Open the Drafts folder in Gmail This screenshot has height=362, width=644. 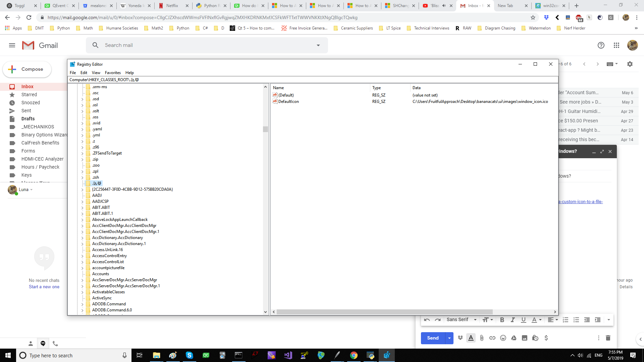(28, 119)
